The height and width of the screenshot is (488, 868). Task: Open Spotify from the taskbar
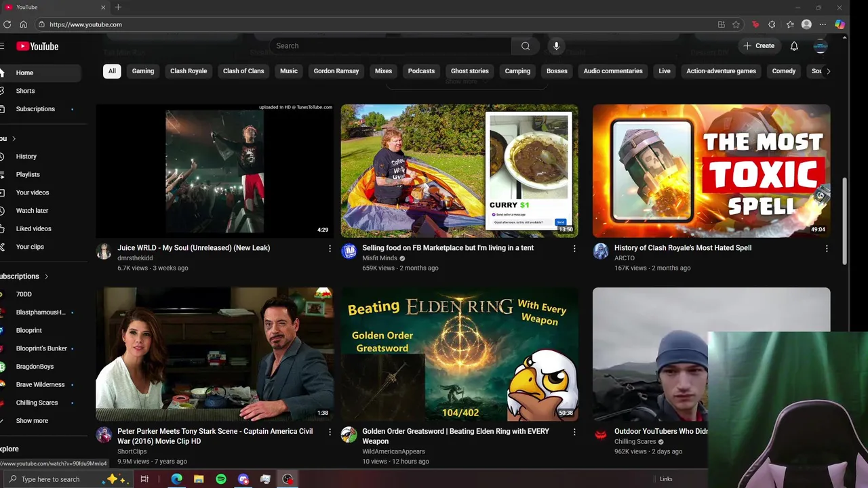(221, 479)
